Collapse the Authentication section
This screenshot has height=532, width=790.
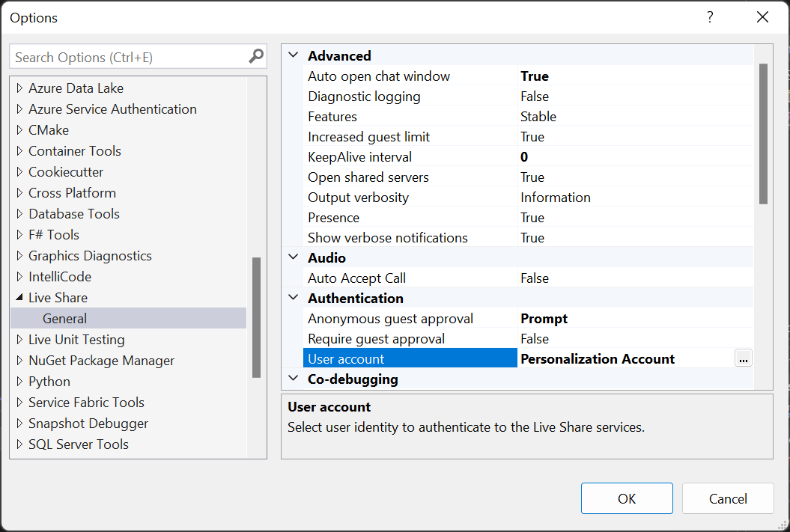293,298
